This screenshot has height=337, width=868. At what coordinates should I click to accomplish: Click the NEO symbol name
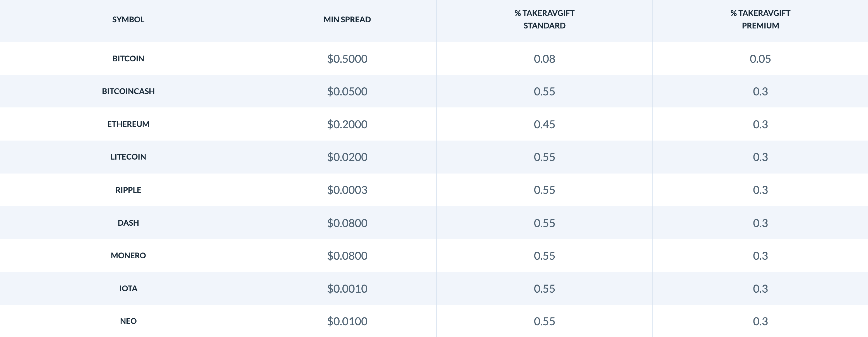coord(128,321)
